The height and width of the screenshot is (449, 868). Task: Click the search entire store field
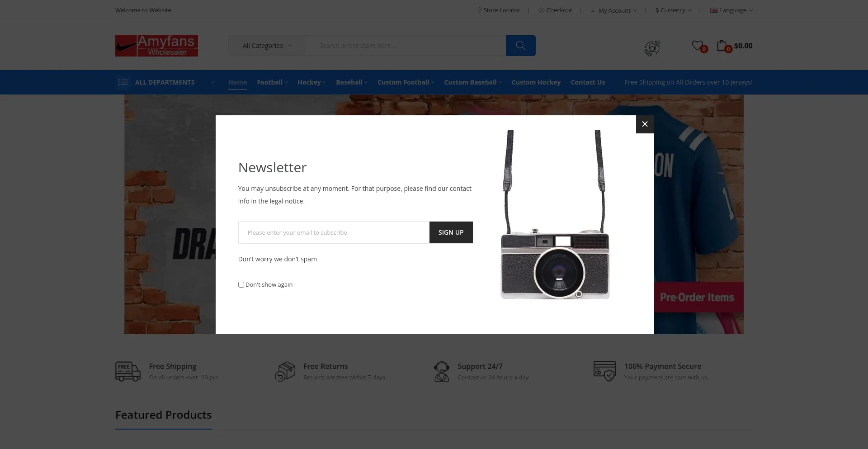[x=406, y=46]
